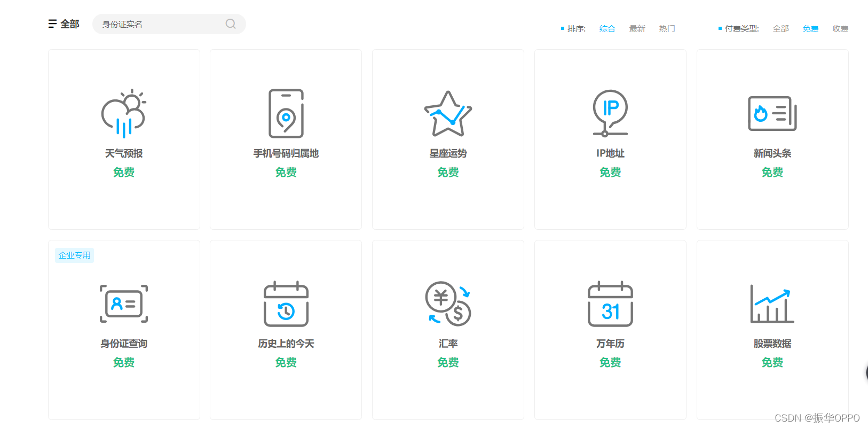Filter payment type by 全部
Image resolution: width=868 pixels, height=428 pixels.
781,29
